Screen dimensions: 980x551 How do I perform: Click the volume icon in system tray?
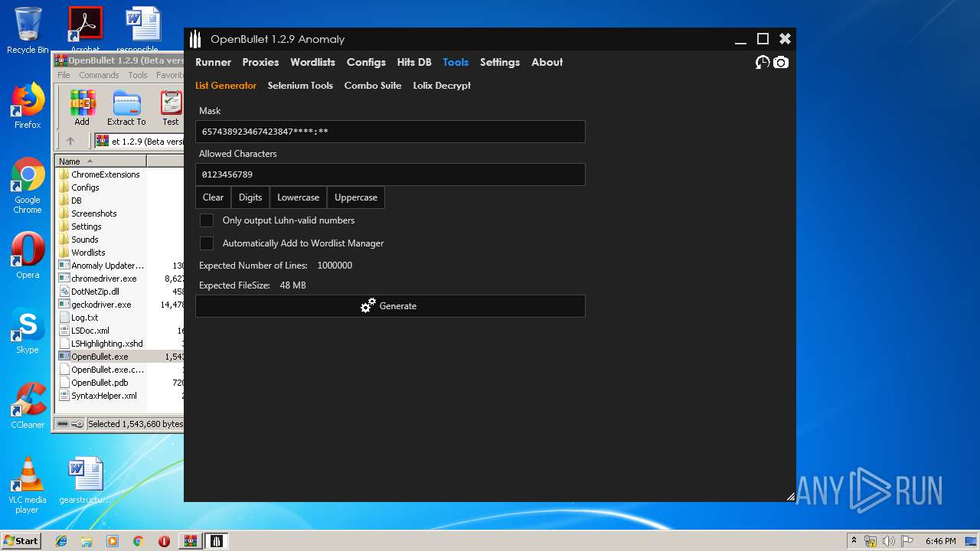coord(888,541)
